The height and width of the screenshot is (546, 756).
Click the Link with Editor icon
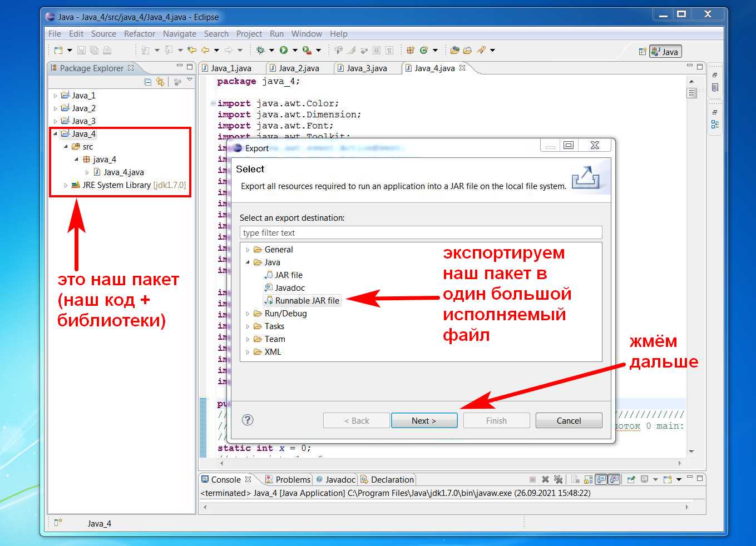click(x=160, y=82)
